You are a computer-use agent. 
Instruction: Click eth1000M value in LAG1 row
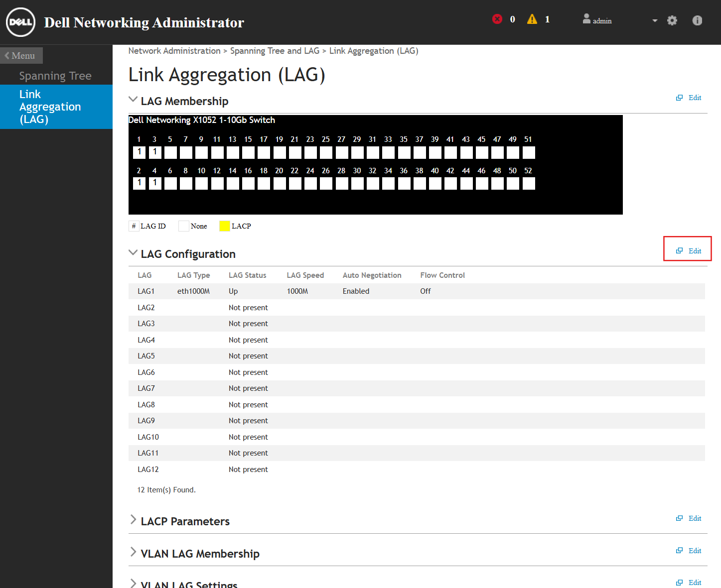[x=193, y=291]
